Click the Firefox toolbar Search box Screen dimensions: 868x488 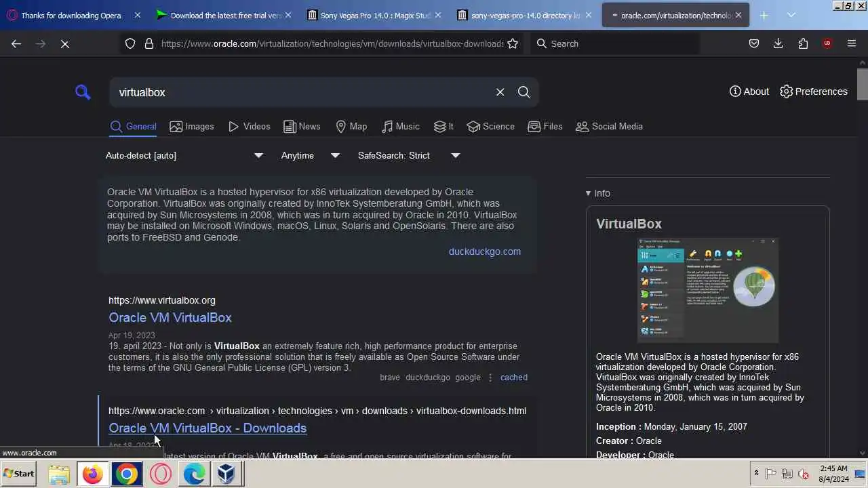click(x=614, y=43)
